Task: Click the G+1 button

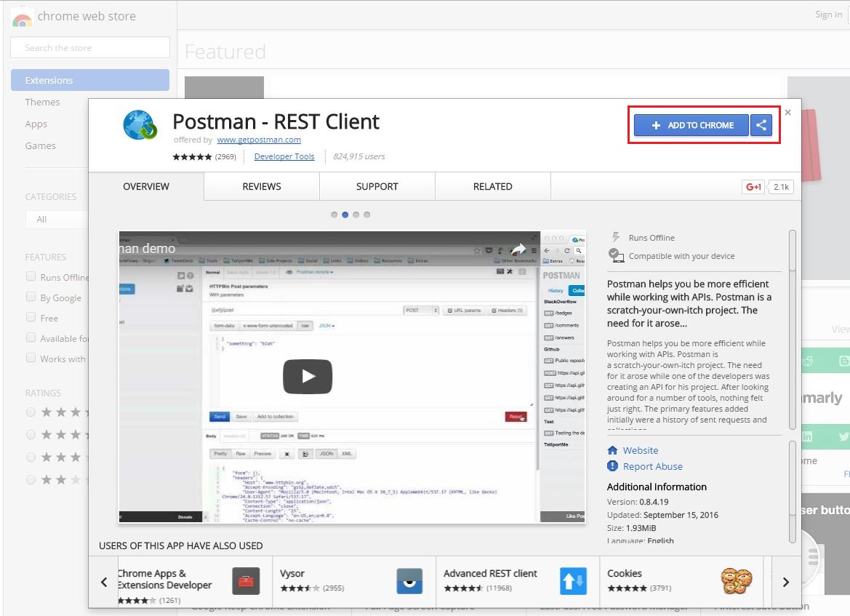Action: pos(753,186)
